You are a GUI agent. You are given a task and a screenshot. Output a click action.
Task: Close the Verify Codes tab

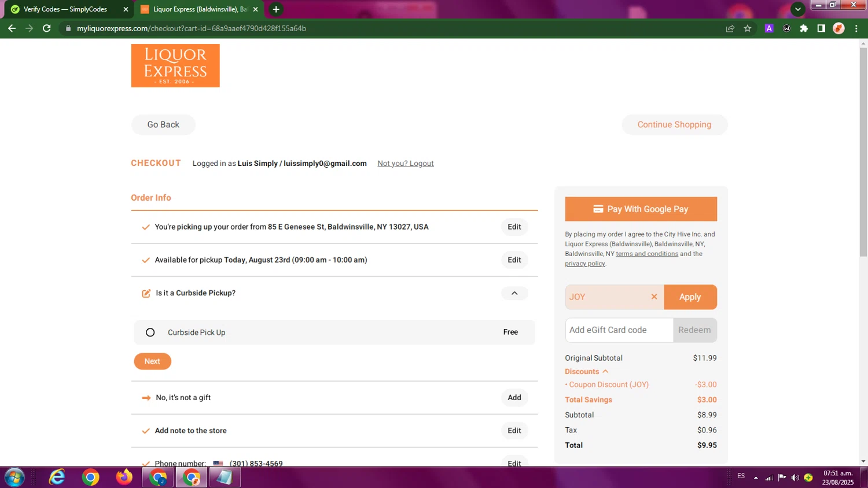126,9
